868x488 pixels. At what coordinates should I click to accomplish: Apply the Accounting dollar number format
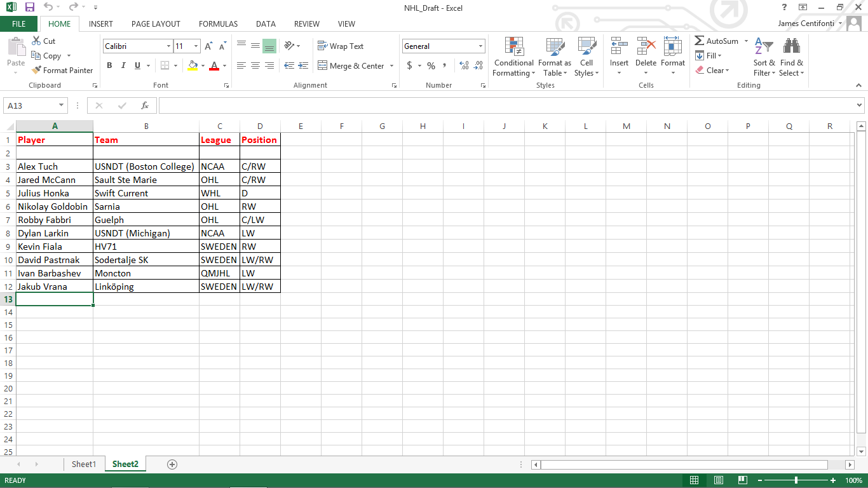pos(410,65)
